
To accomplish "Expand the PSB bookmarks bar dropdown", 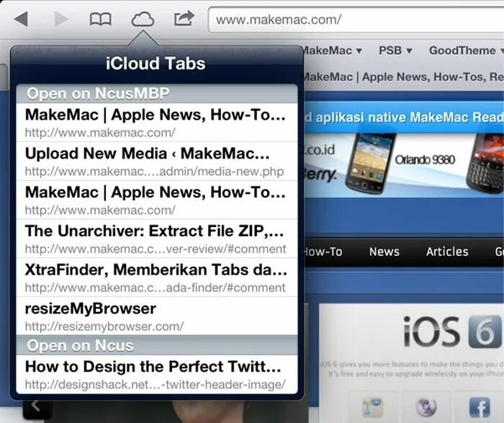I will tap(395, 50).
